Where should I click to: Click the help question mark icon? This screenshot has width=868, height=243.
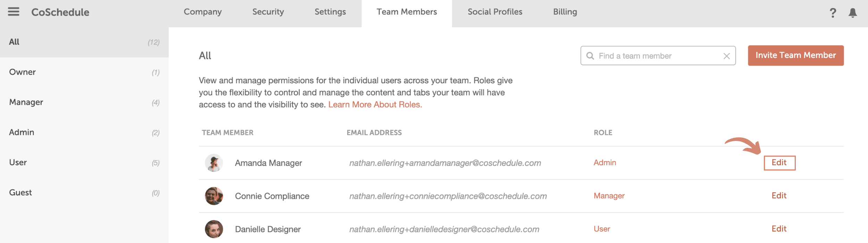833,13
